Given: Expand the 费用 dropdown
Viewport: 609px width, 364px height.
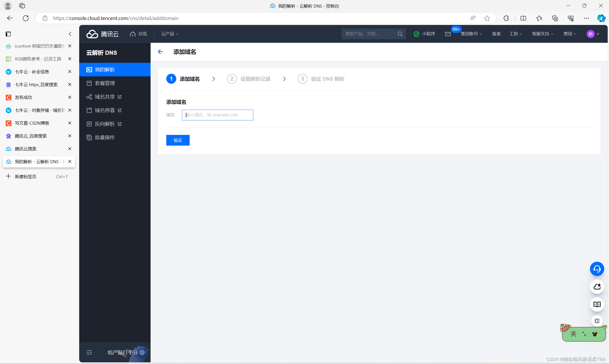Looking at the screenshot, I should pos(570,34).
